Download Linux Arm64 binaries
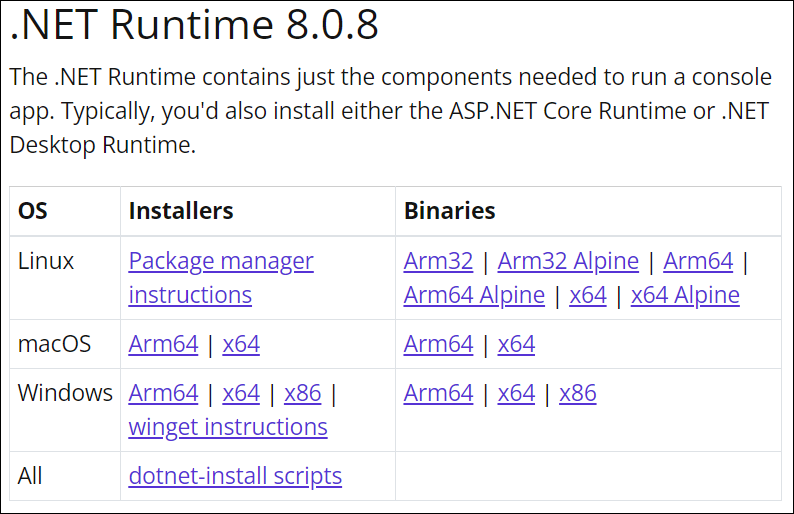This screenshot has height=514, width=794. [698, 262]
